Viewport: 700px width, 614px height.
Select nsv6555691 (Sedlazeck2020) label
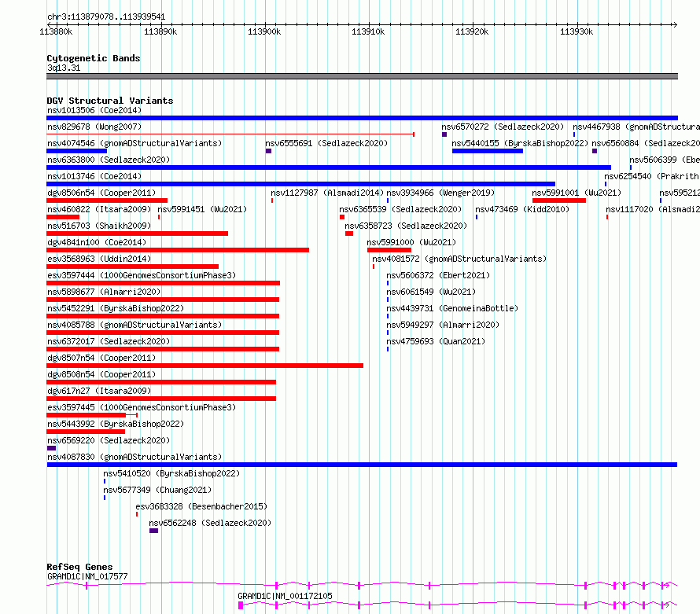pos(326,143)
